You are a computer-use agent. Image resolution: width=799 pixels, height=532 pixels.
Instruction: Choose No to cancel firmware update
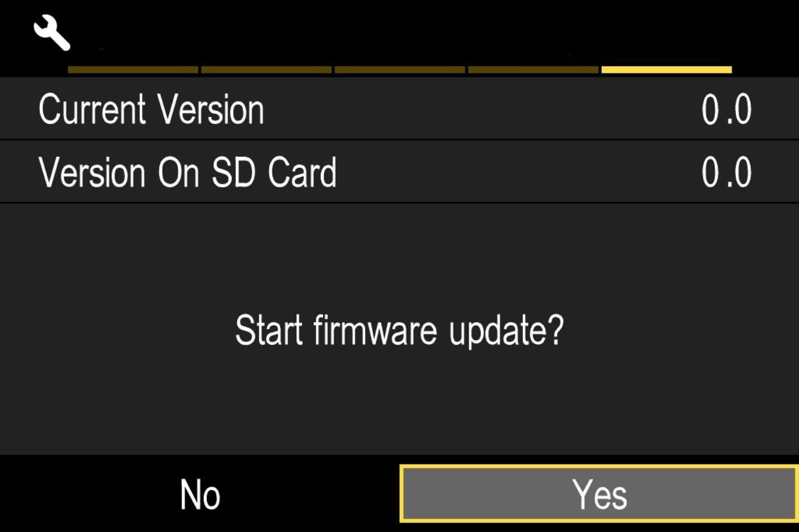[x=200, y=495]
